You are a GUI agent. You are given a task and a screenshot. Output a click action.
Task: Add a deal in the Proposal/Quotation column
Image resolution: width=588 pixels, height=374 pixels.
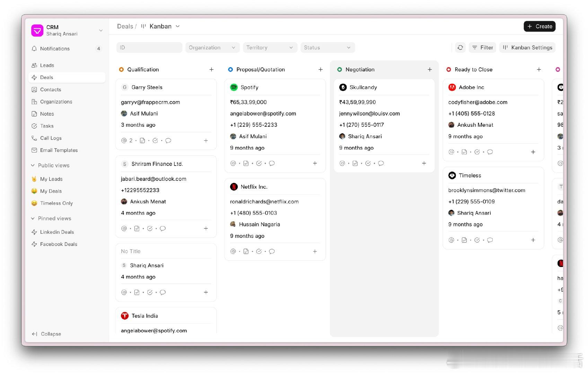pos(321,69)
